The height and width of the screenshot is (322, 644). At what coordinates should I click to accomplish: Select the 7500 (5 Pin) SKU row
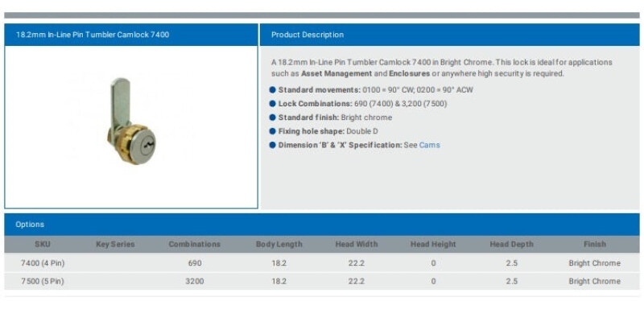tap(42, 282)
